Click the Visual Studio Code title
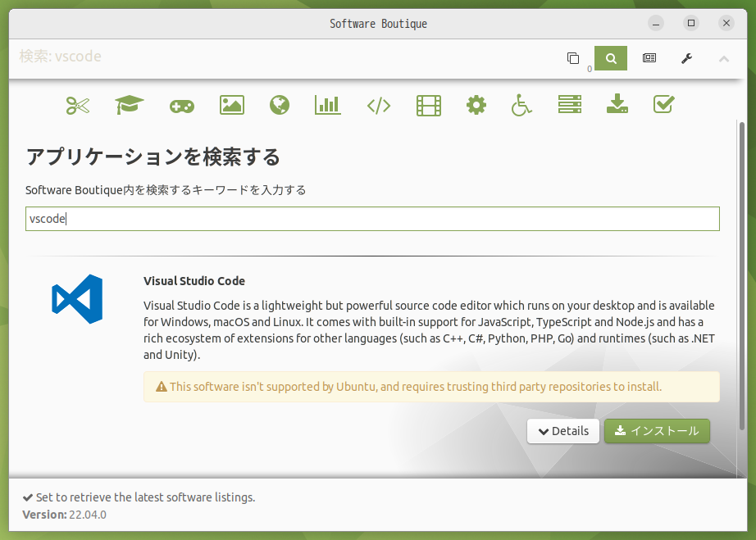Screen dimensions: 756x540 click(x=194, y=281)
